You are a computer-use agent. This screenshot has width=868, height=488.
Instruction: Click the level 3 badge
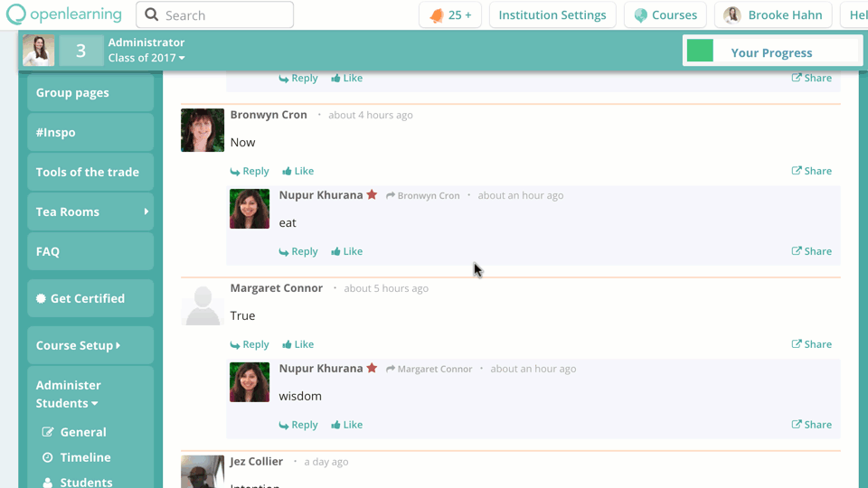pos(81,51)
